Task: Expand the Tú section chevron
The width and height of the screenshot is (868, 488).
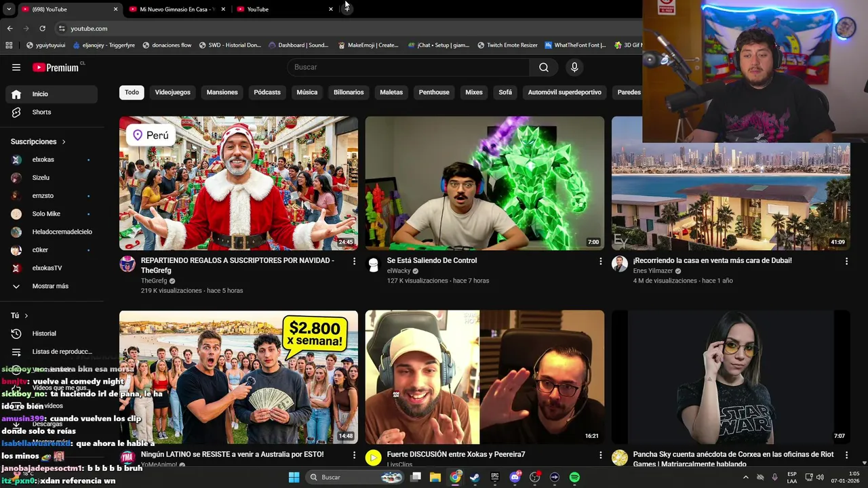Action: tap(26, 316)
